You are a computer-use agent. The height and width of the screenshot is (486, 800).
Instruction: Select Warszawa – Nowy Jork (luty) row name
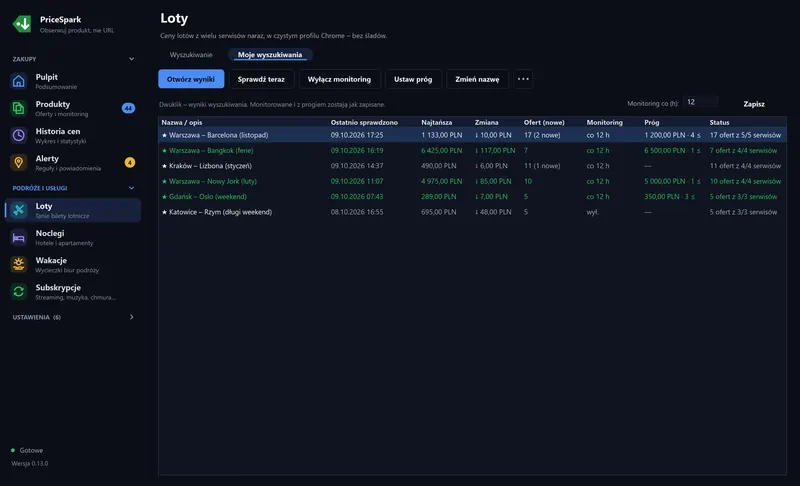[213, 181]
